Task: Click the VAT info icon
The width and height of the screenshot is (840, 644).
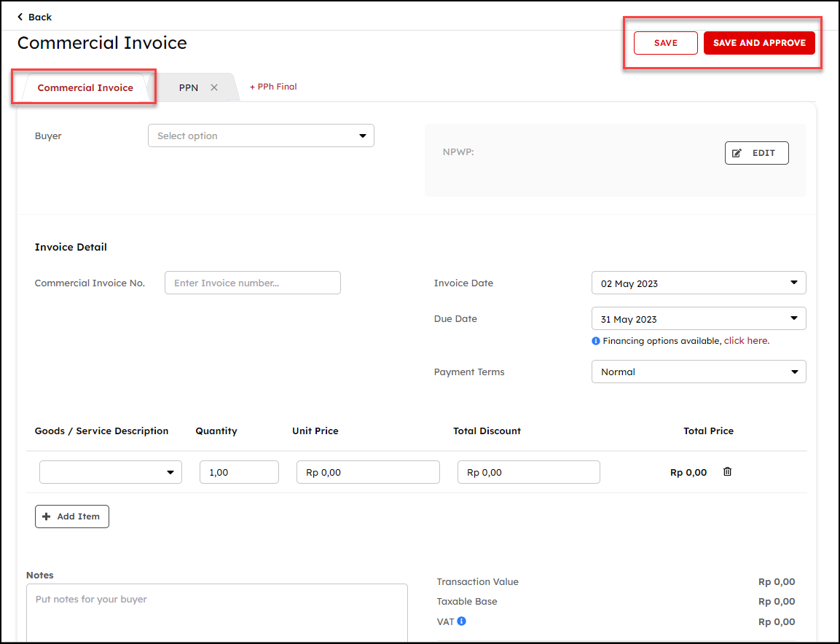Action: (462, 621)
